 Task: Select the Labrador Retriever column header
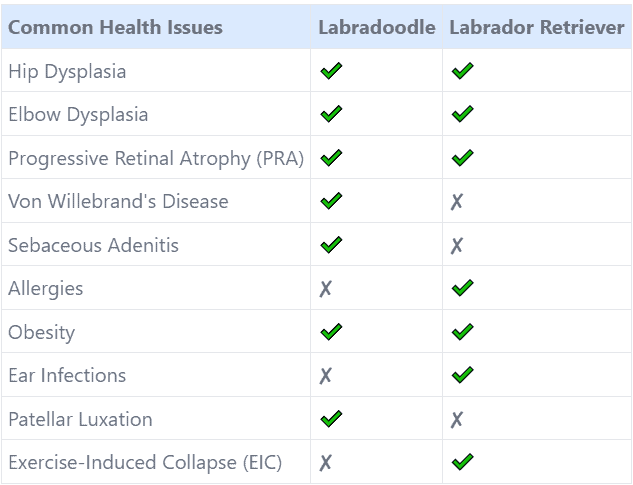[537, 27]
